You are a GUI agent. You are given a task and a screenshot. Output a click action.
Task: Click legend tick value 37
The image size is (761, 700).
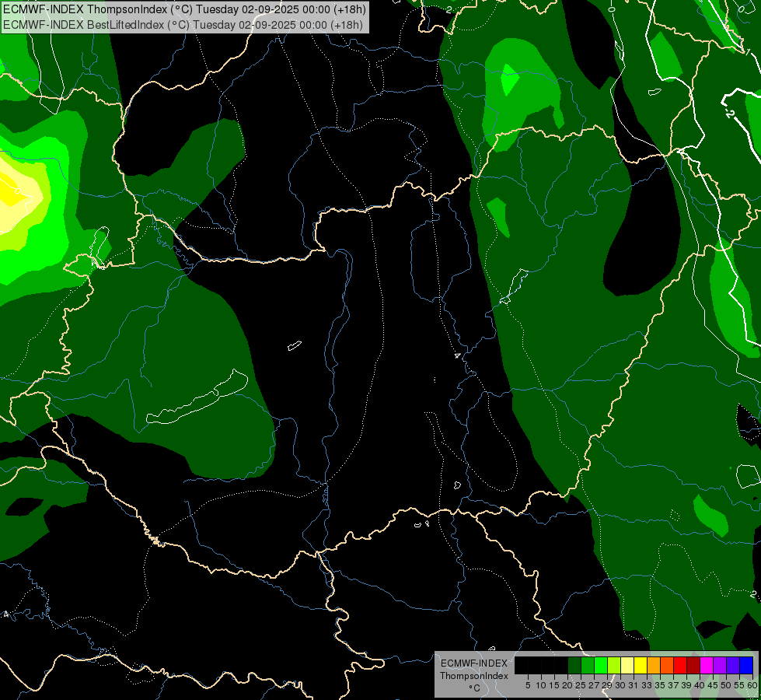674,685
